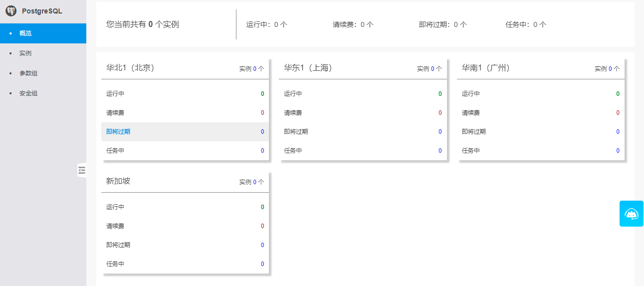Viewport: 644px width, 286px height.
Task: Click 请续费 row in the 华北1（北京）card
Action: pos(185,113)
